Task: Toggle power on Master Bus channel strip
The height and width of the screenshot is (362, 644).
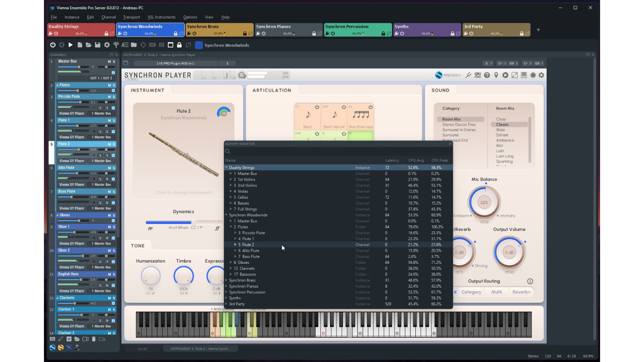Action: click(x=113, y=73)
